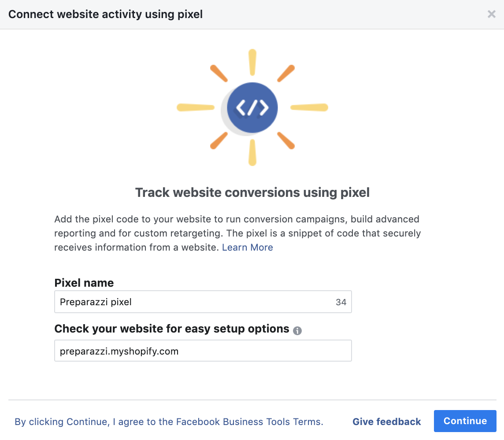
Task: Click the Track website conversions using pixel heading
Action: point(252,192)
